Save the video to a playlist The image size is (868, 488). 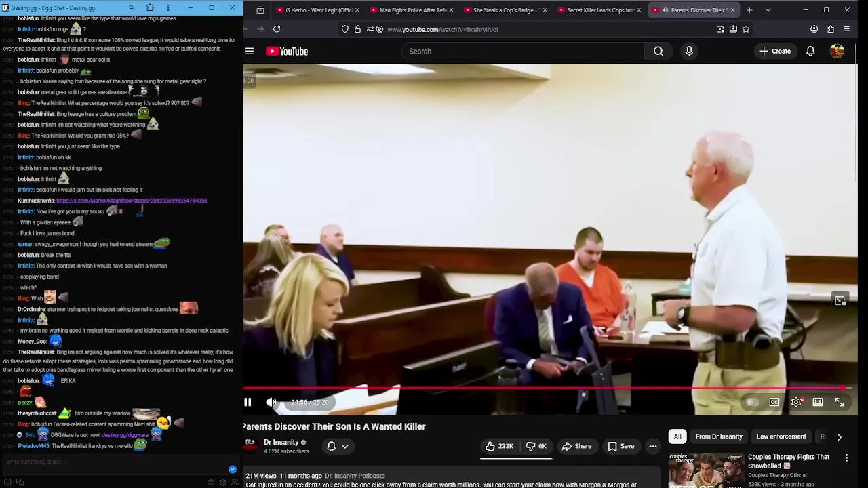pos(620,446)
